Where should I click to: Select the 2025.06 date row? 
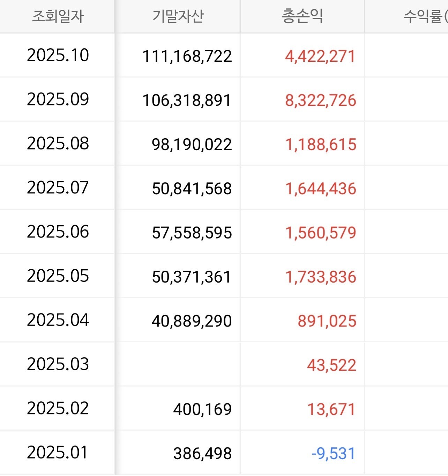[x=58, y=232]
